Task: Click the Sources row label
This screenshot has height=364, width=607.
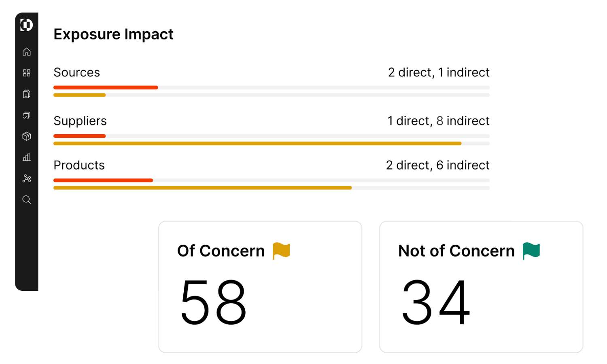Action: 77,72
